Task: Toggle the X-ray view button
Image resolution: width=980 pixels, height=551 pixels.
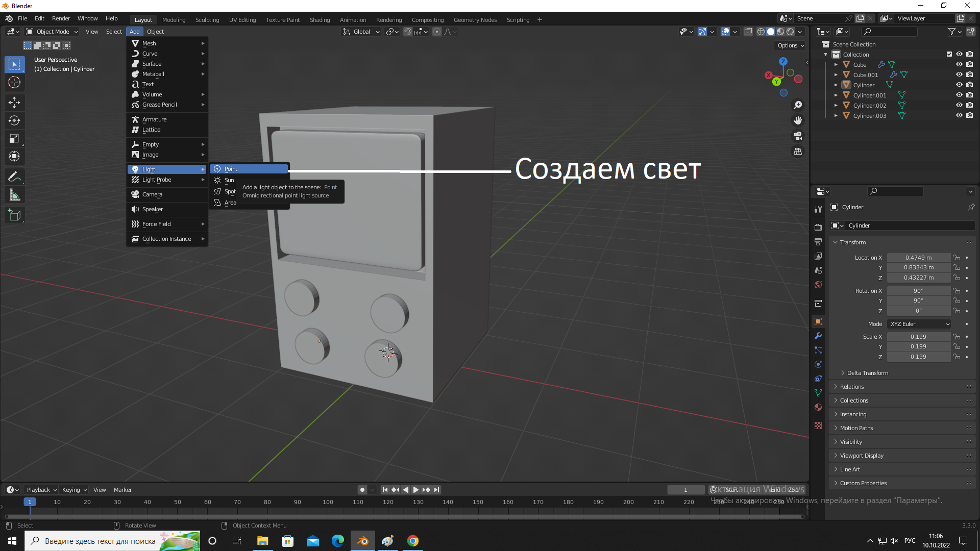Action: 748,32
